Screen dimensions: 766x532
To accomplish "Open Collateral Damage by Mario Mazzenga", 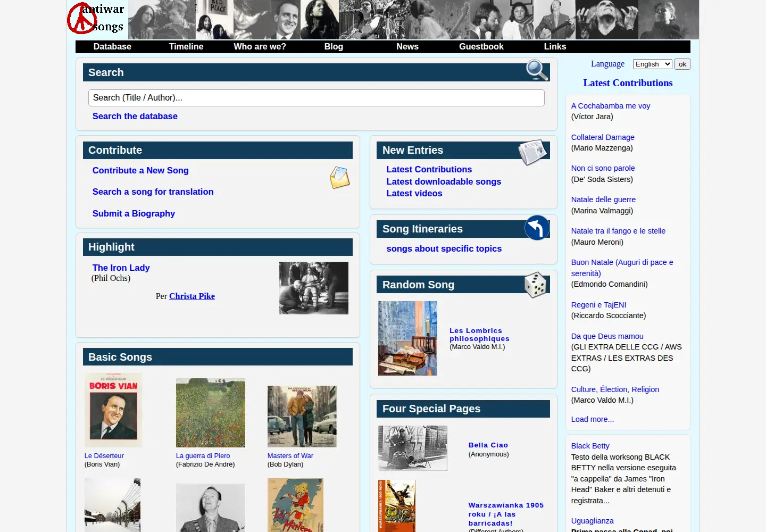I will 603,137.
